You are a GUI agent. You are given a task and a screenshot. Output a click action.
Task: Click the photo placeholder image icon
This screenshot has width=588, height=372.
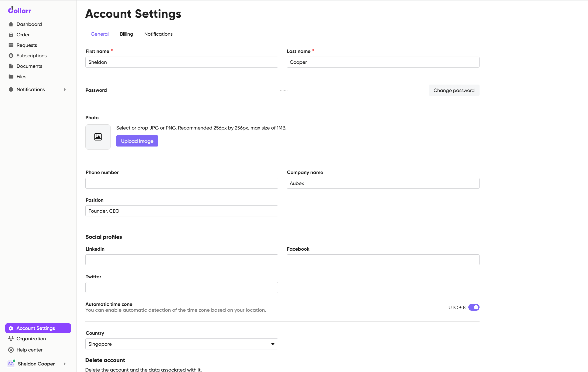coord(98,137)
